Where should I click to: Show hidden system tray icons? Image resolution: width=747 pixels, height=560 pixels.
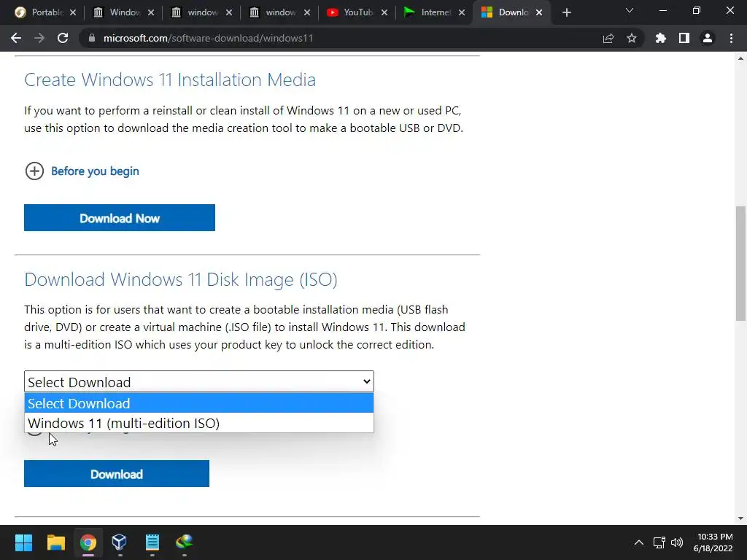point(639,542)
